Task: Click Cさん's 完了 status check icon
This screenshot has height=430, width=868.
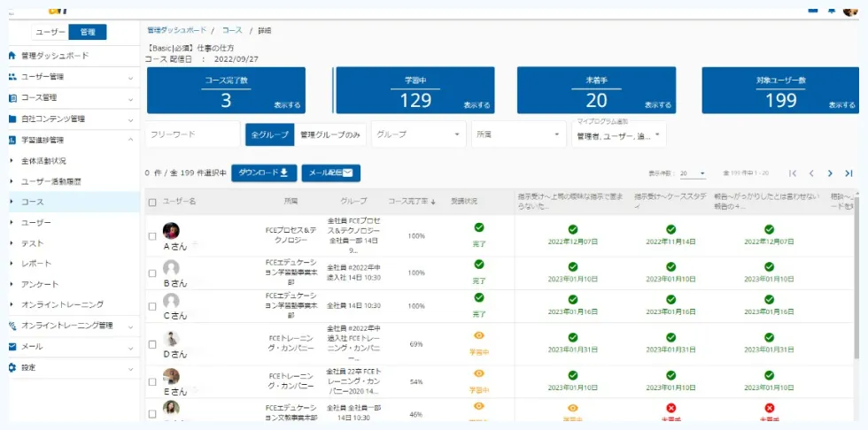Action: [x=479, y=297]
